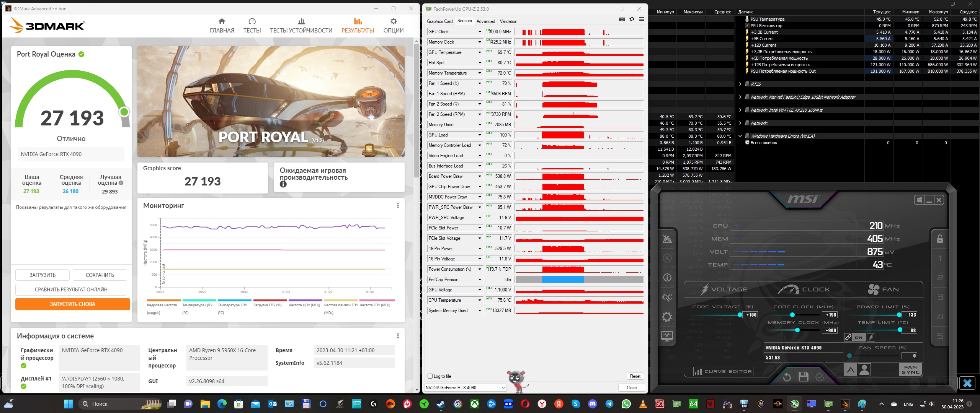Enable Log to file checkbox
This screenshot has width=980, height=413.
[430, 376]
